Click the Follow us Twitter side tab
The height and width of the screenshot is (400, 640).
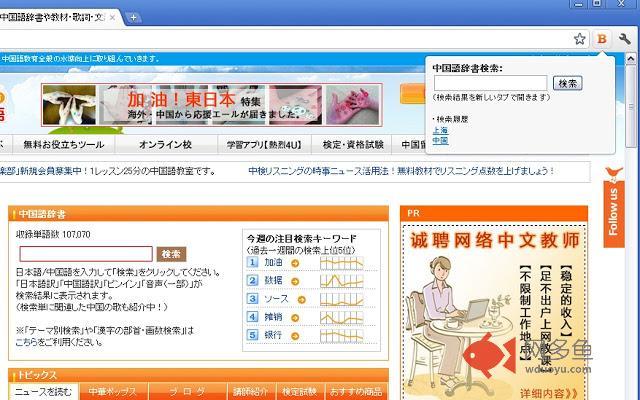click(x=613, y=207)
